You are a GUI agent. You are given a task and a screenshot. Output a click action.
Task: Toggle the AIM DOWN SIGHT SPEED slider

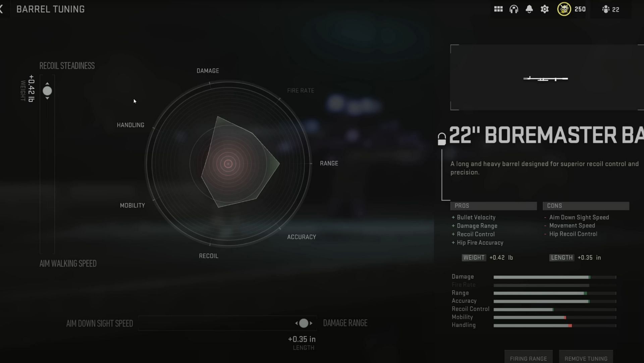click(304, 323)
